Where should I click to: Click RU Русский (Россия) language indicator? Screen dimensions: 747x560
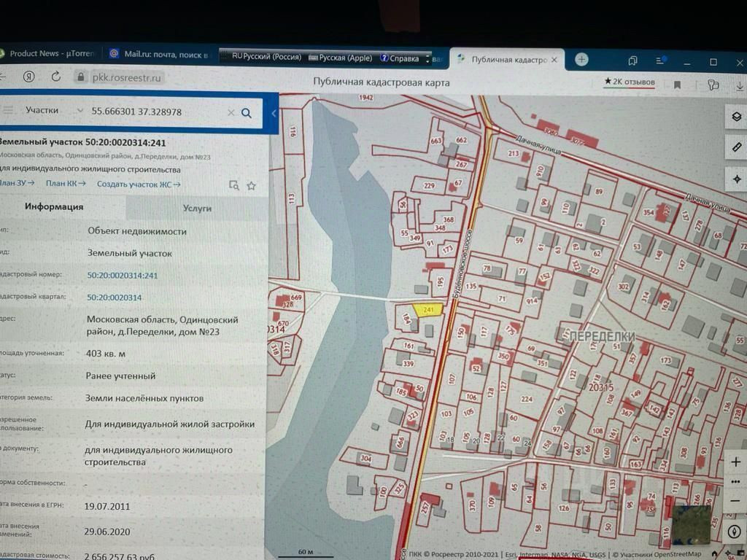coord(266,57)
